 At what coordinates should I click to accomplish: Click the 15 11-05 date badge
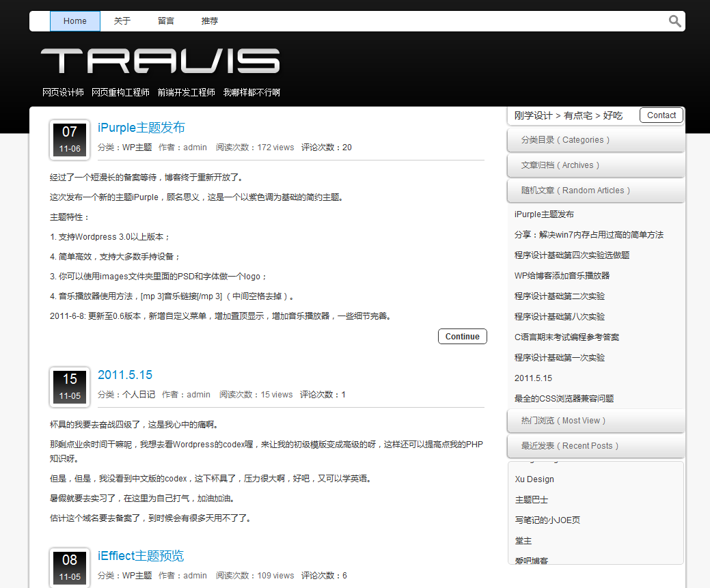tap(70, 387)
